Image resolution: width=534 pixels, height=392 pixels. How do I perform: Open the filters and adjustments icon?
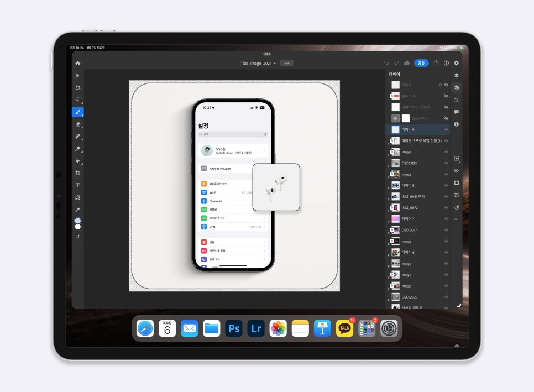[x=457, y=207]
